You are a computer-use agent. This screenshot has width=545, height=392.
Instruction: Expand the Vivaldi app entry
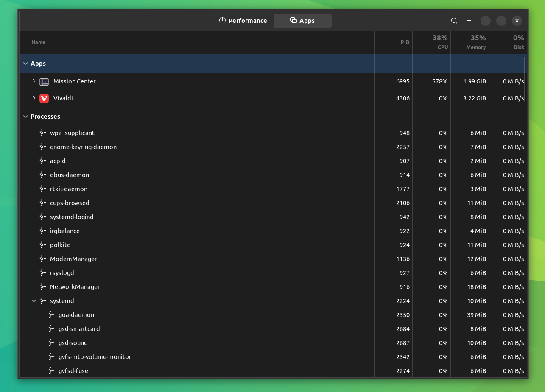(34, 98)
